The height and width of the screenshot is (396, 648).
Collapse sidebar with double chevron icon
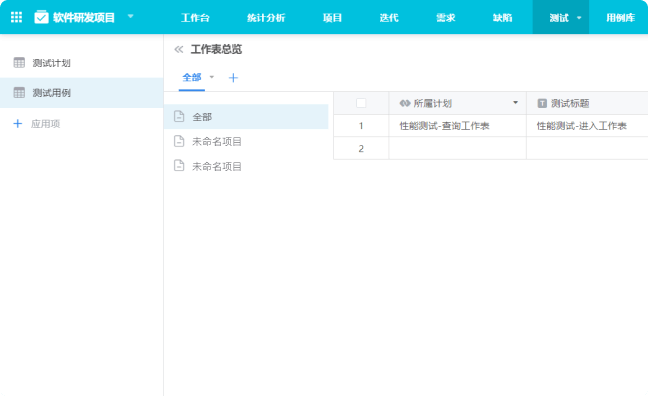(179, 50)
